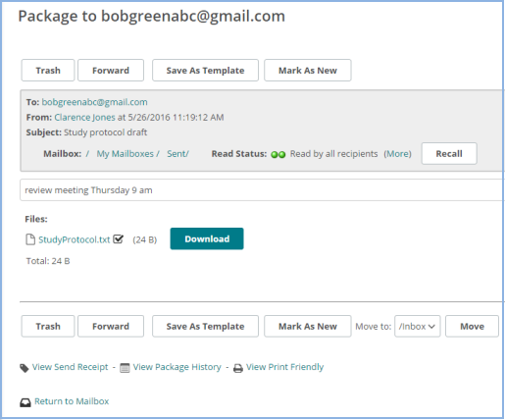505x420 pixels.
Task: Open the Sent/ mailbox link
Action: tap(177, 154)
